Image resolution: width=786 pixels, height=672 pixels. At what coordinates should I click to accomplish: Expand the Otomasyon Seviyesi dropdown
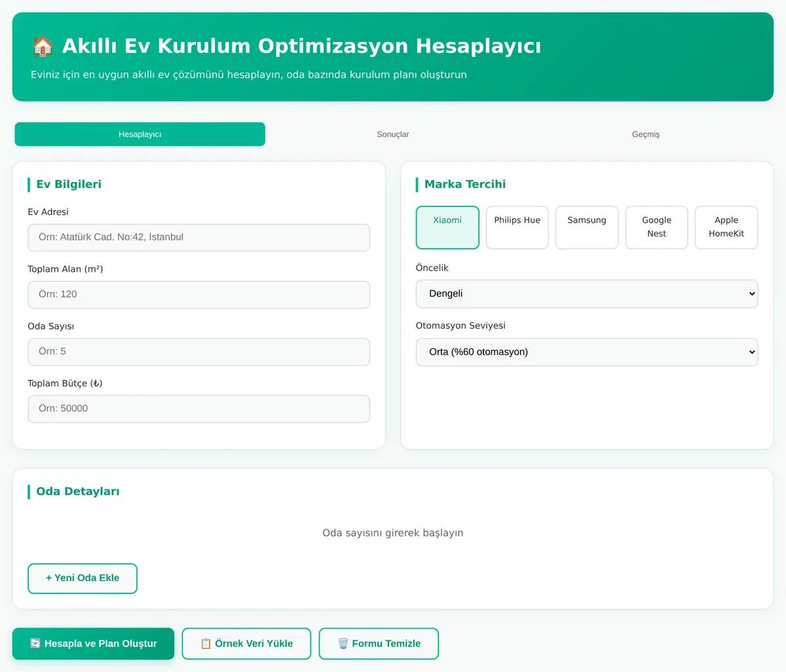point(587,352)
